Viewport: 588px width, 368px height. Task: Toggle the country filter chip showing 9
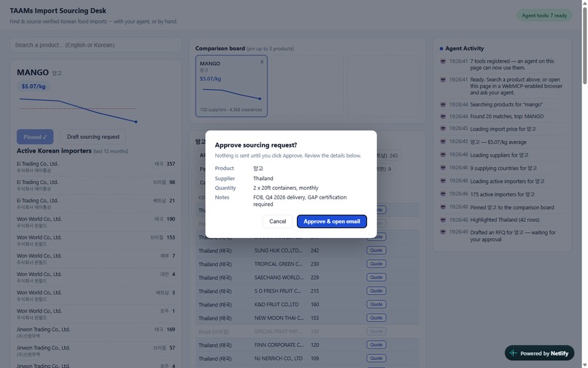click(x=385, y=169)
